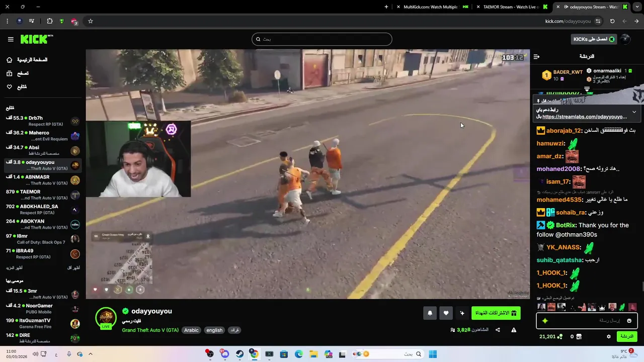Select the odayyouyou Stream browser tab
This screenshot has width=644, height=362.
click(x=592, y=7)
